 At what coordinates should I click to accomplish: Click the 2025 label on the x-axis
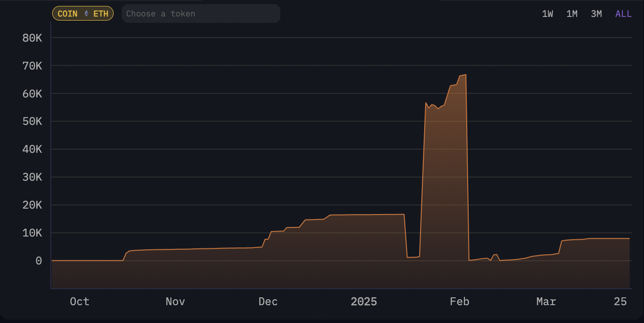point(364,301)
